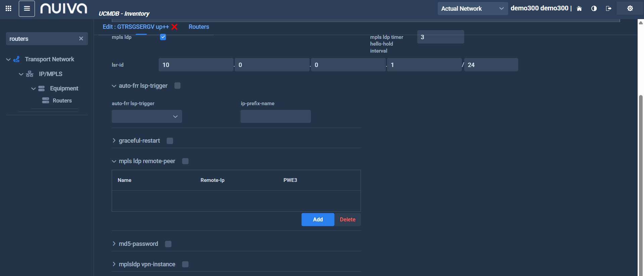Click the ip-prefix-name input field

275,117
